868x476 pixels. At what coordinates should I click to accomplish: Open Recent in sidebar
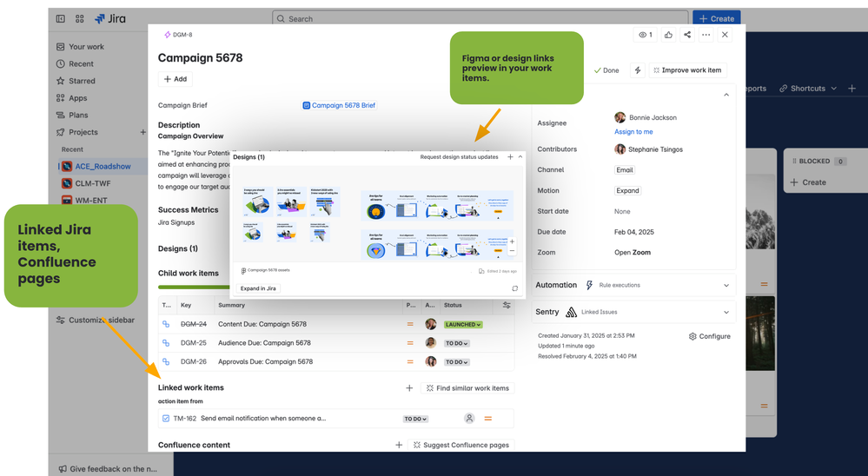tap(81, 64)
